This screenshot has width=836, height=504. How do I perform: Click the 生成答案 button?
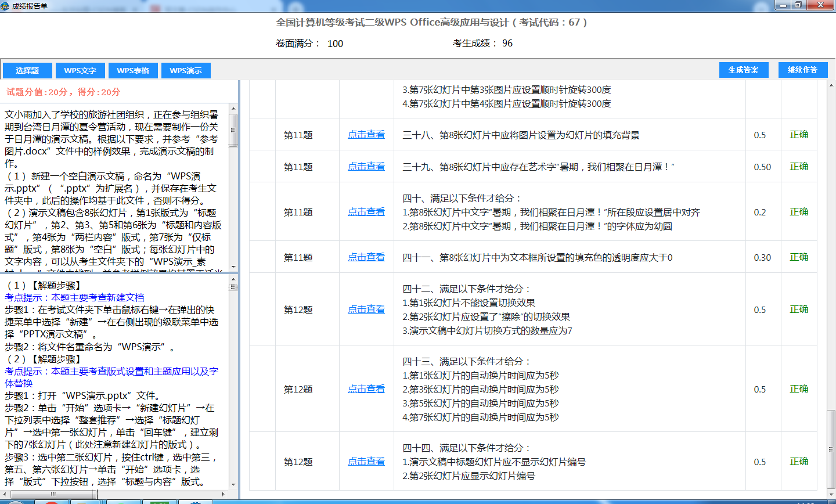pyautogui.click(x=744, y=70)
